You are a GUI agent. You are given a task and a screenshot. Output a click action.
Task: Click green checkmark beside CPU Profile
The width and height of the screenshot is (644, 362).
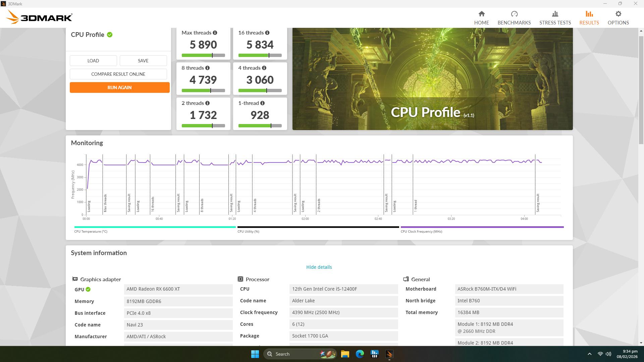click(110, 35)
